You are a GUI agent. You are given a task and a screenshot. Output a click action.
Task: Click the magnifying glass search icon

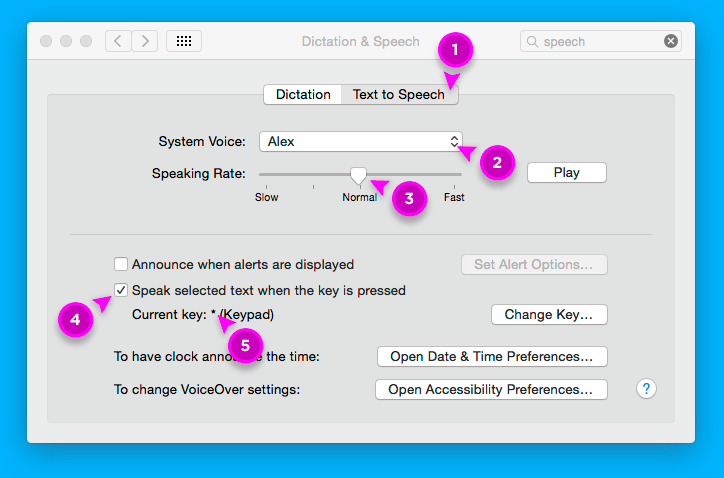pos(533,42)
